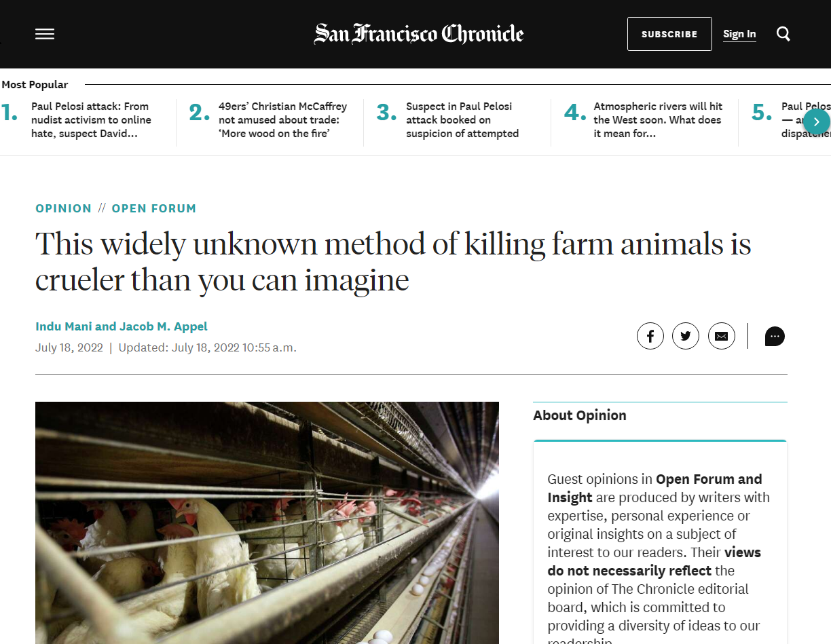
Task: Click the Subscribe button
Action: point(669,34)
